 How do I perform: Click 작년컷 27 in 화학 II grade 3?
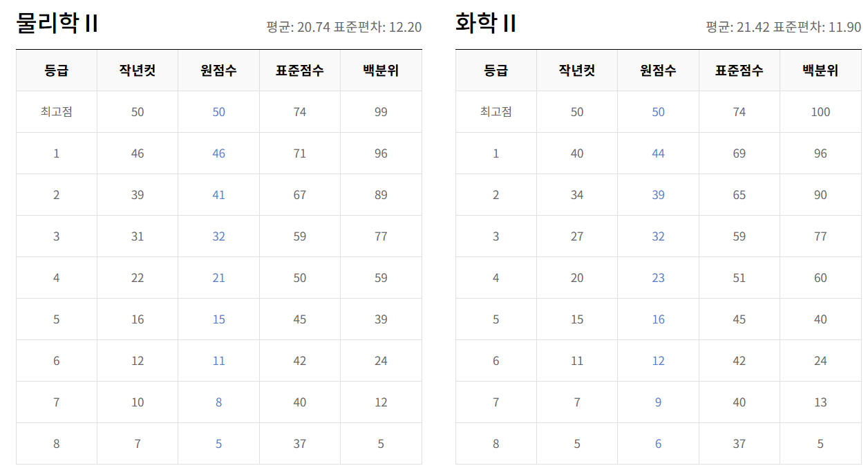(x=577, y=236)
